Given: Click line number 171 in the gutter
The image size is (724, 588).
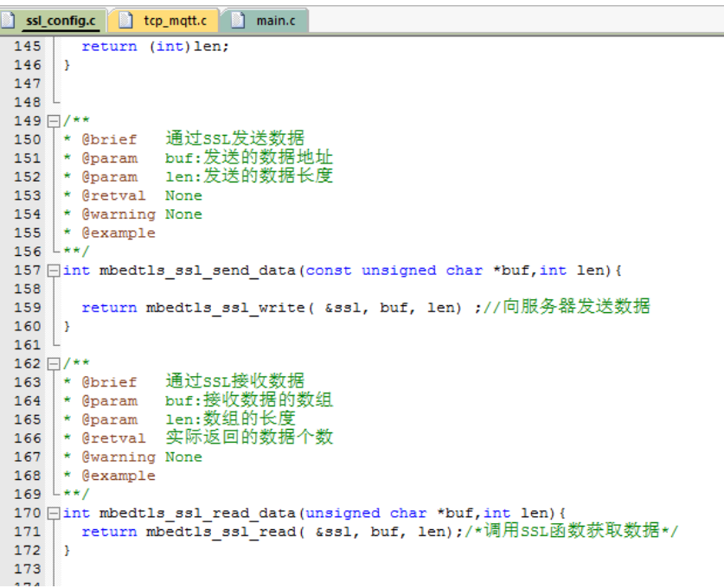Looking at the screenshot, I should tap(27, 532).
